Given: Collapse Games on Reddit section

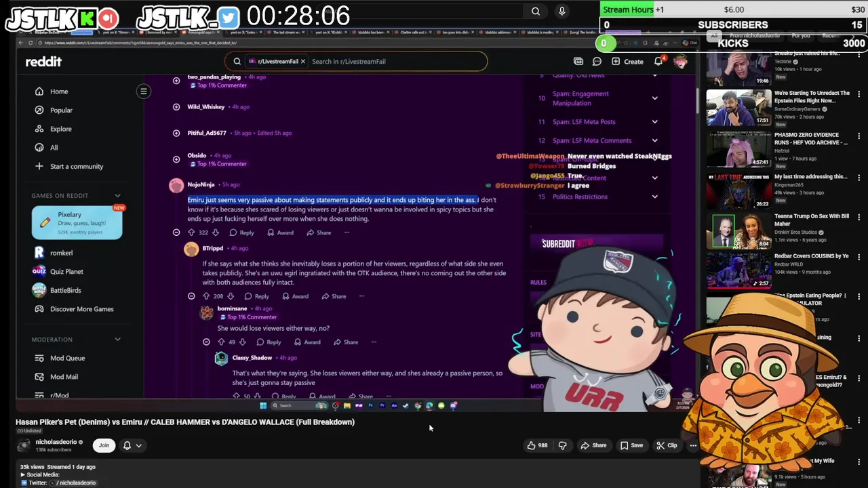Looking at the screenshot, I should 117,196.
